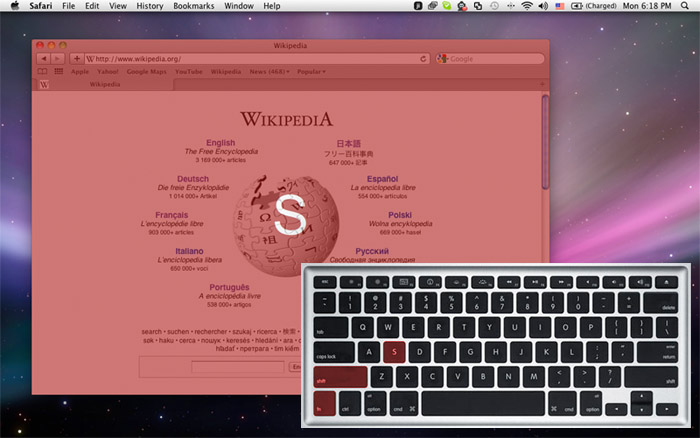Click the highlighted S key on keyboard
Image resolution: width=700 pixels, height=438 pixels.
[394, 352]
